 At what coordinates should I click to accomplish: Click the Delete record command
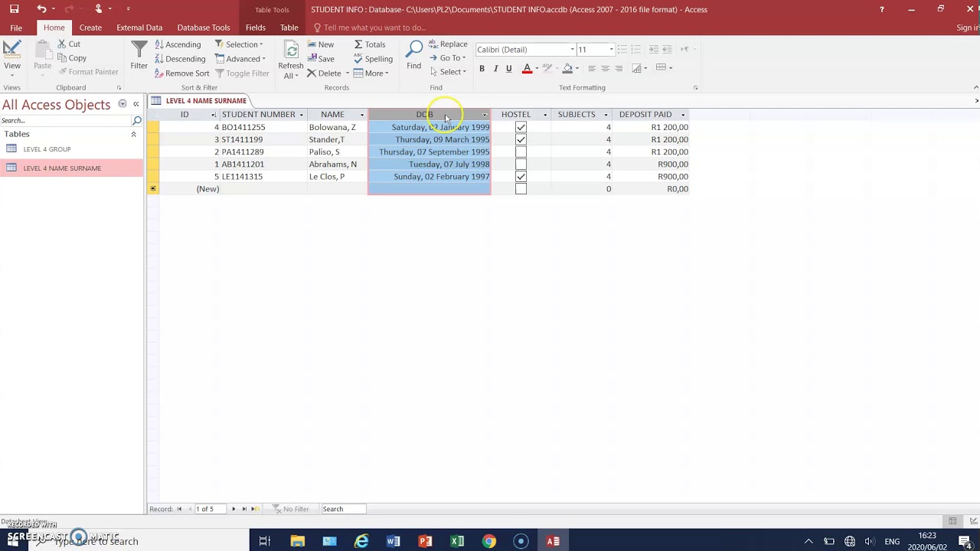[325, 73]
